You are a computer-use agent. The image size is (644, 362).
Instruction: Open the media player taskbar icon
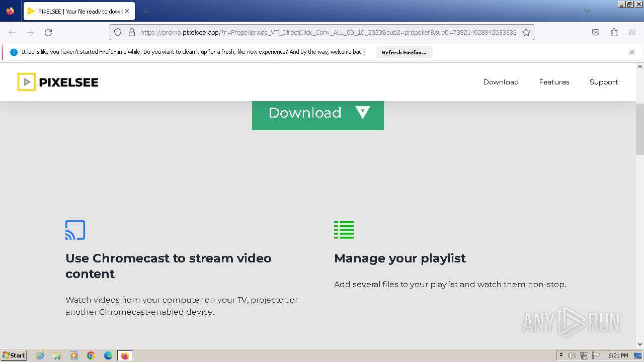[74, 355]
